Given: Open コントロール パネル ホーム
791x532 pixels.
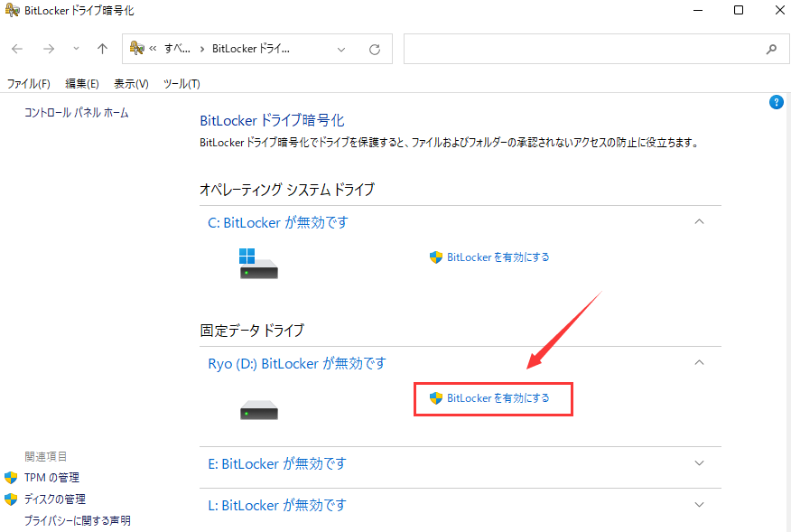Looking at the screenshot, I should pyautogui.click(x=76, y=112).
